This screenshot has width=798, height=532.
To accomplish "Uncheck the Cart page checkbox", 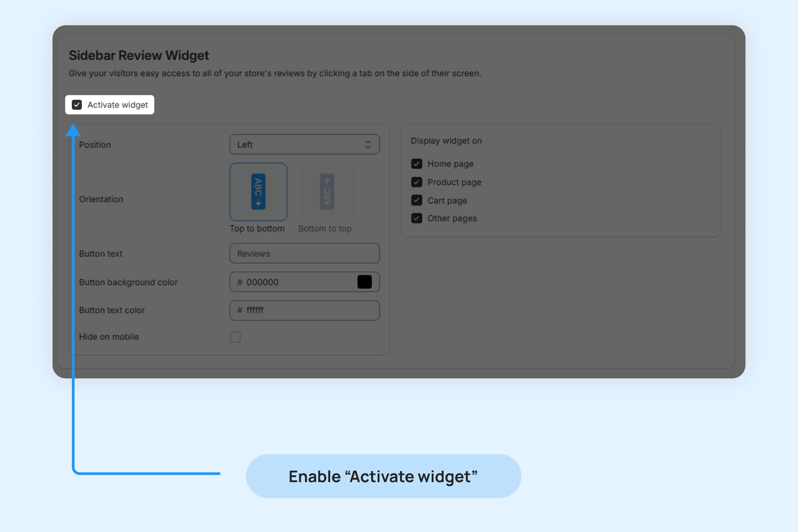I will pos(417,200).
